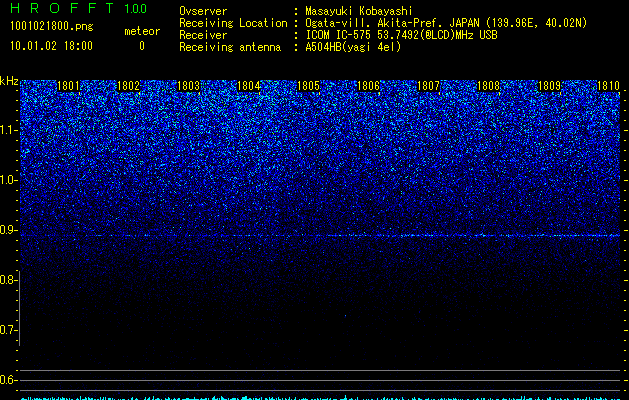Click the meteor count value 0
Viewport: 629px width, 400px height.
coord(142,46)
